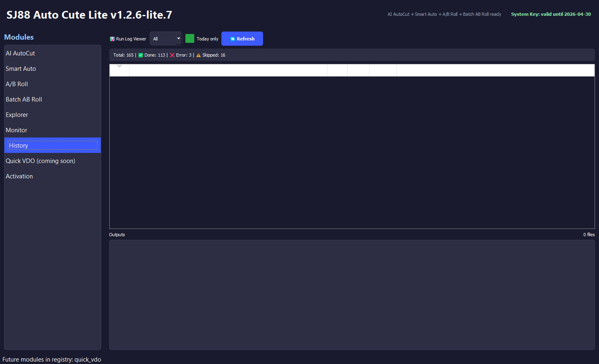Toggle the History module selection highlight
Image resolution: width=599 pixels, height=364 pixels.
(x=52, y=145)
